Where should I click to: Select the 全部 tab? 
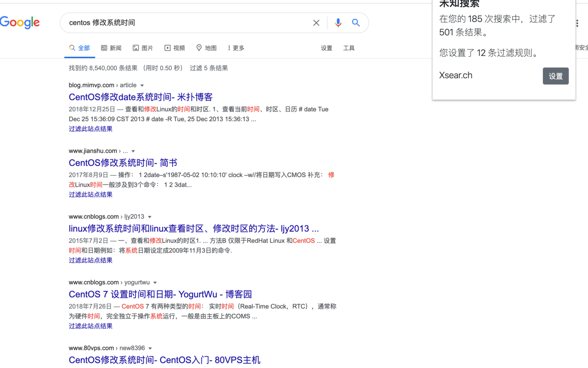tap(79, 48)
